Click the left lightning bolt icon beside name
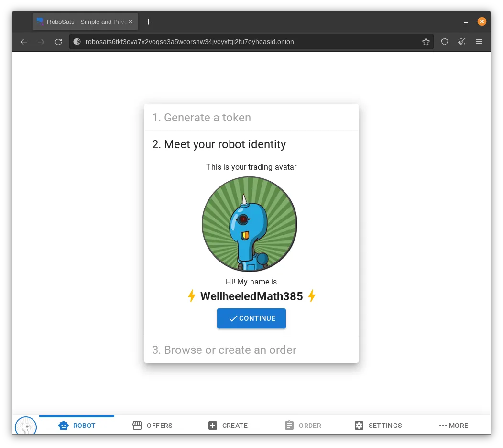The image size is (503, 448). click(x=192, y=296)
